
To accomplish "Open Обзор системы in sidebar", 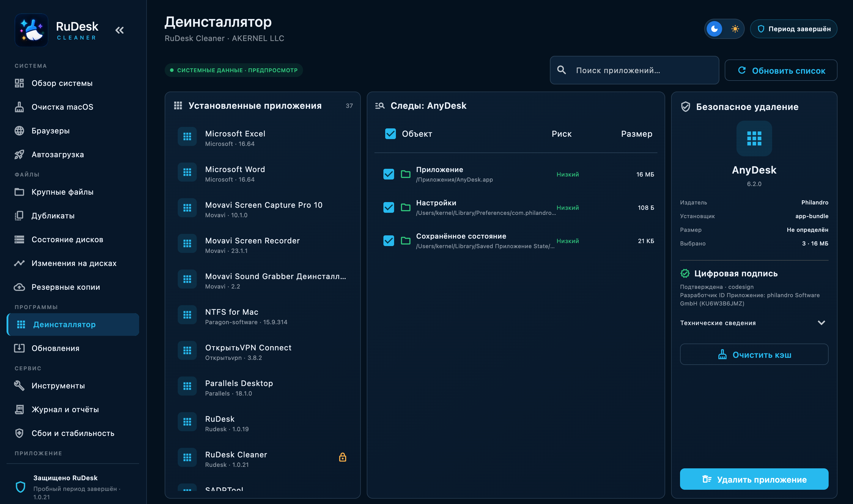I will pyautogui.click(x=73, y=83).
